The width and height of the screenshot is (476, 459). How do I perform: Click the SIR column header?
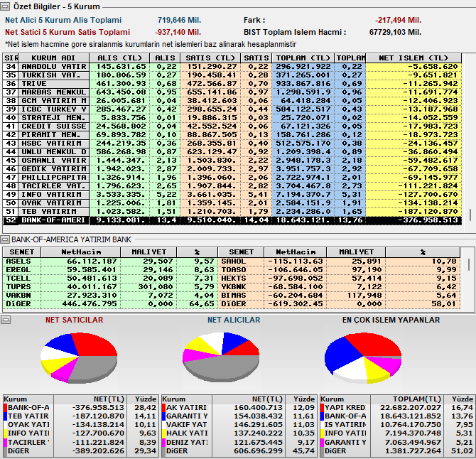(x=11, y=58)
